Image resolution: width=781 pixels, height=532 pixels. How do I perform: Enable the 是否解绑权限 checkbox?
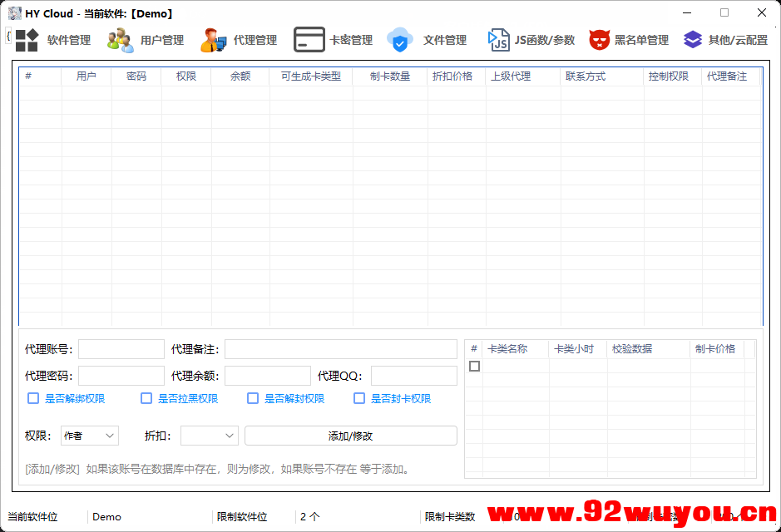33,398
